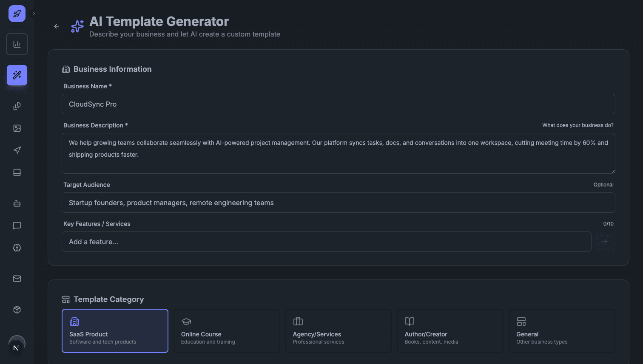Expand the collapsed sidebar with the chevron
This screenshot has width=643, height=364.
34,13
